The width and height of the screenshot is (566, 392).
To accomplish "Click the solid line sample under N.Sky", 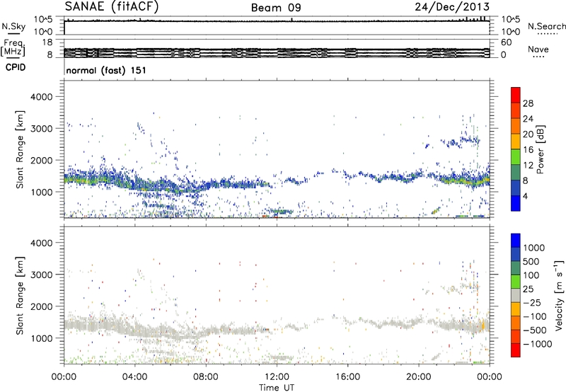I will tap(13, 33).
